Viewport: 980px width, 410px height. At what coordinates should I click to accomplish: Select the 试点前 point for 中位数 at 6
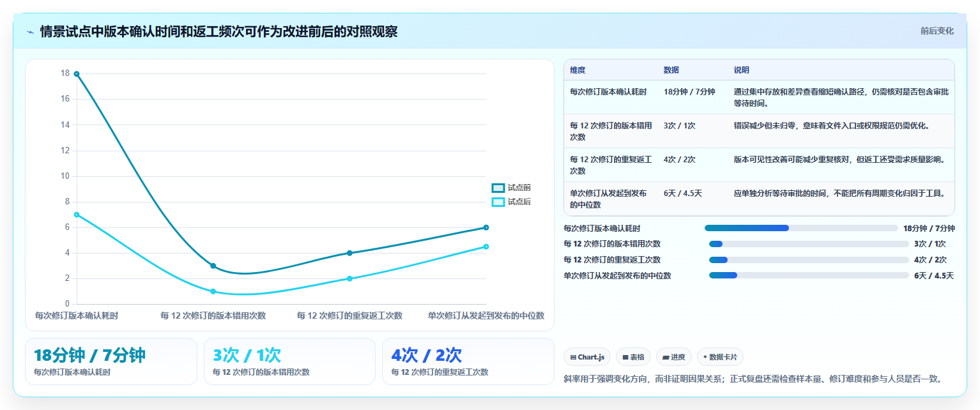[x=486, y=227]
